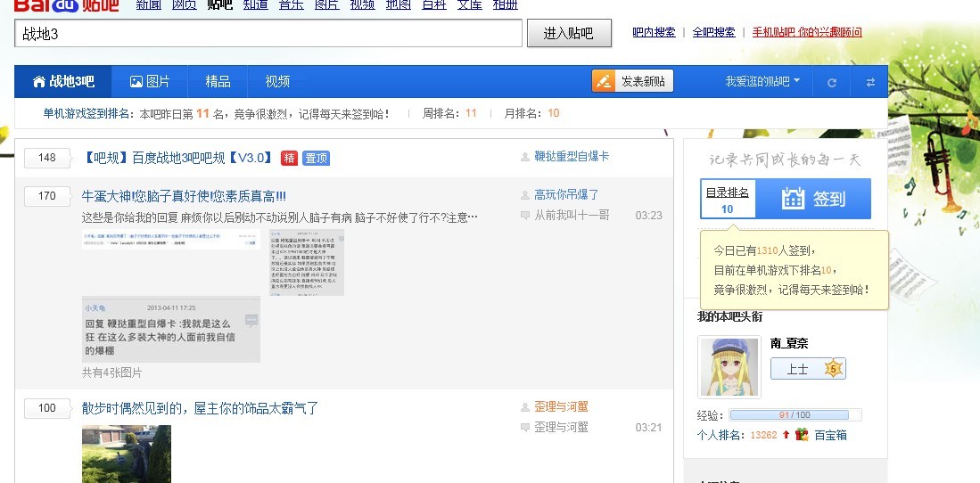Click the weekly ranking value after 周排名
Screen dimensions: 980x483
(x=471, y=113)
